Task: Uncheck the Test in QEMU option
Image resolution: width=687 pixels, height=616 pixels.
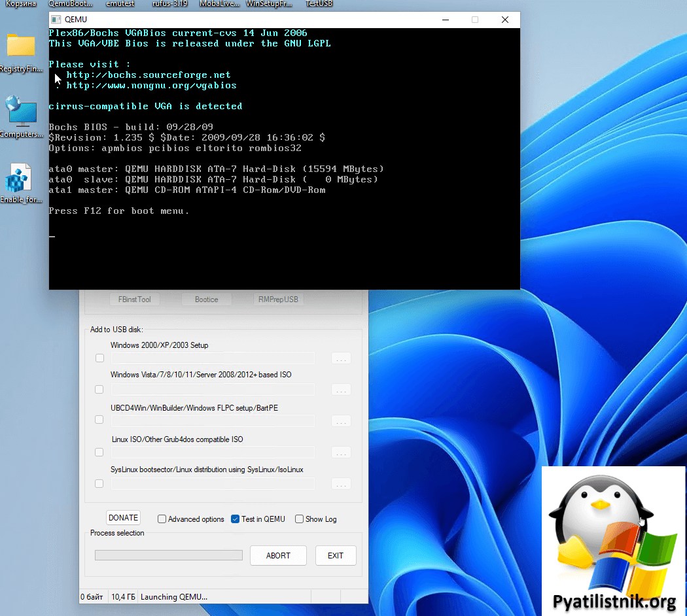Action: (x=236, y=519)
